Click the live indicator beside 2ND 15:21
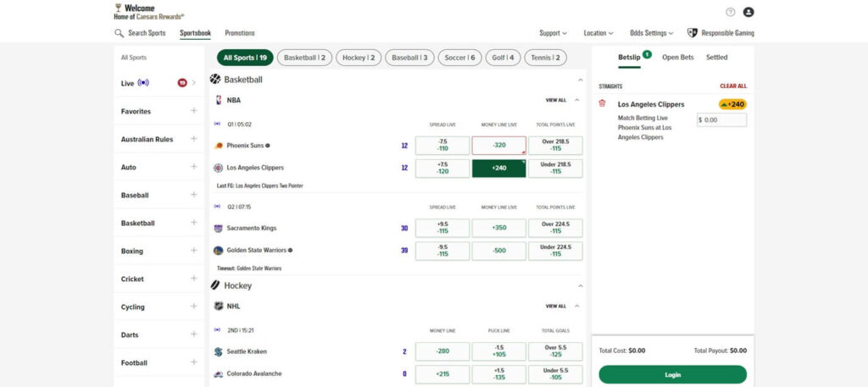 click(x=217, y=330)
